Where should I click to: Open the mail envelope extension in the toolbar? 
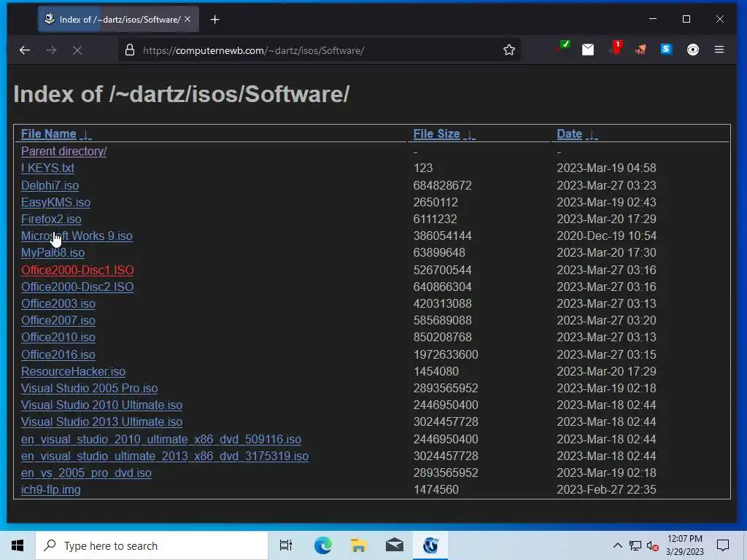(588, 50)
